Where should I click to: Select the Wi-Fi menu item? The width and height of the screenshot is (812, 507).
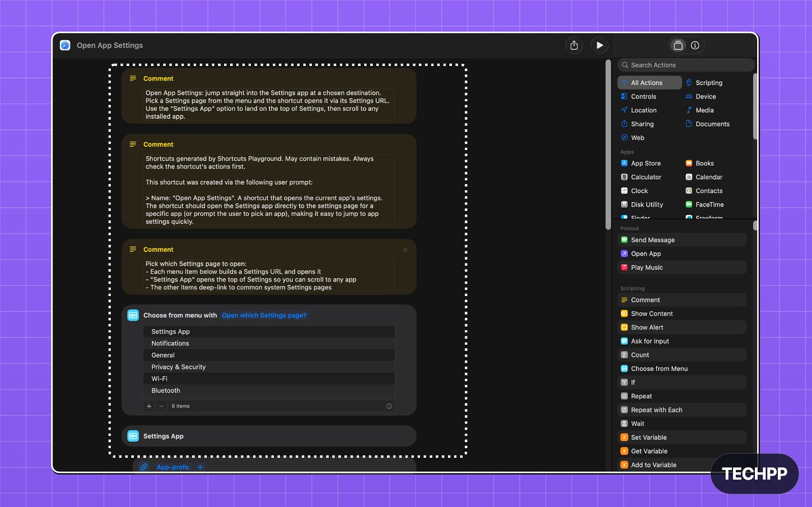point(269,379)
